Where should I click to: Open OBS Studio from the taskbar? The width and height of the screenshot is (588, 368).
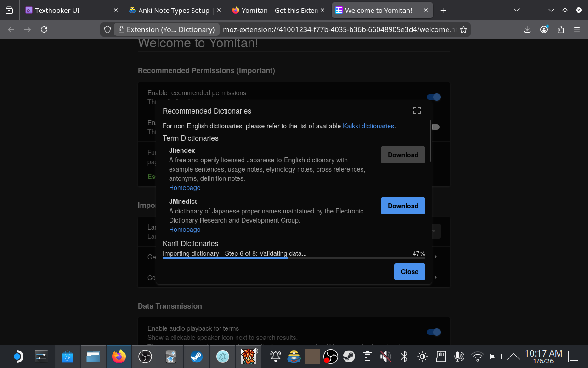[x=145, y=356]
